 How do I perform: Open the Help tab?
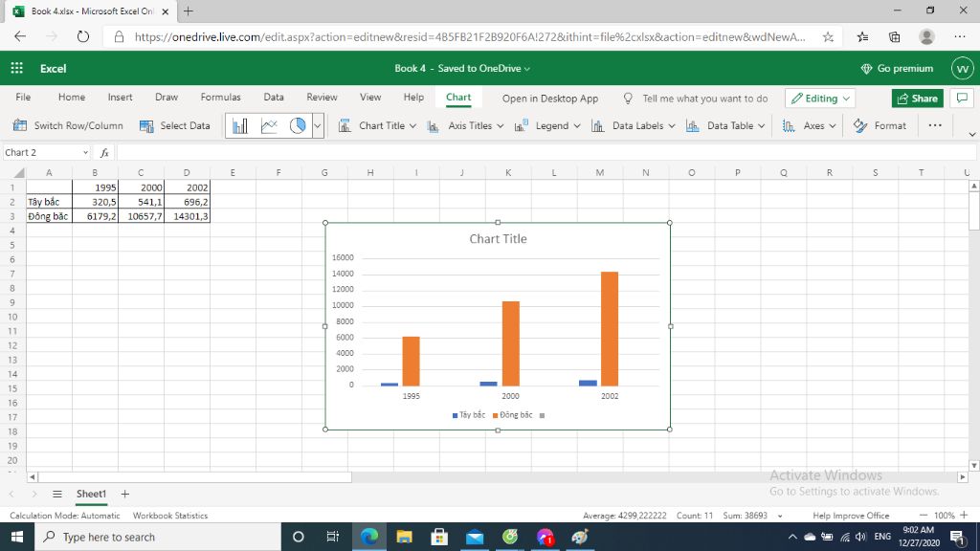pyautogui.click(x=413, y=98)
